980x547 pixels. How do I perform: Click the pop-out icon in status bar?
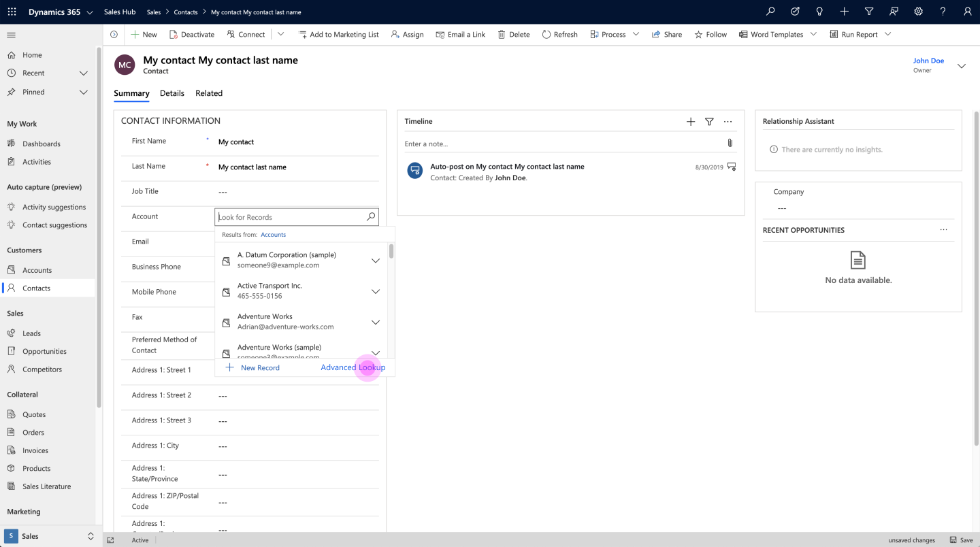pos(111,540)
